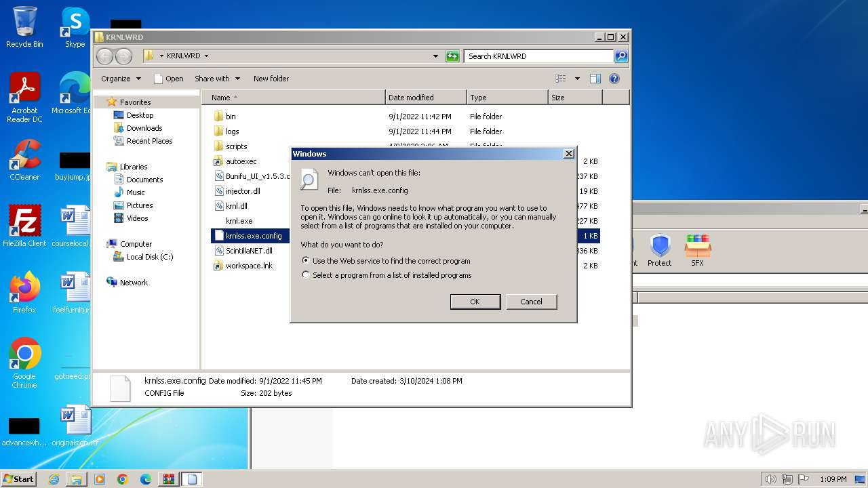This screenshot has width=868, height=488.
Task: Sort files by Name column
Action: point(294,98)
